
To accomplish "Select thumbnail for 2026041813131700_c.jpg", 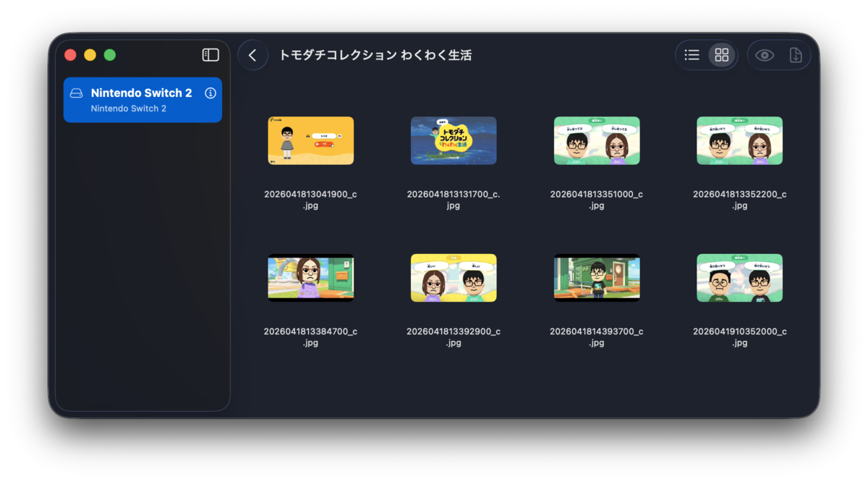I will tap(454, 140).
